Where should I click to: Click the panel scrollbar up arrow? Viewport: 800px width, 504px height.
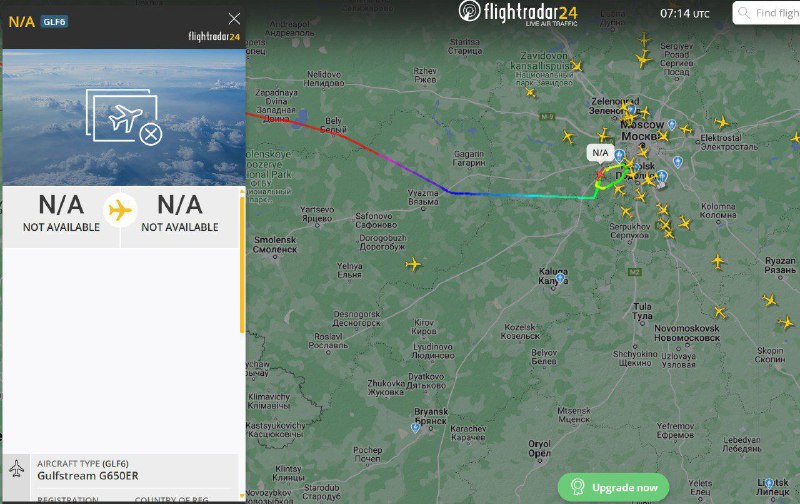[x=242, y=192]
